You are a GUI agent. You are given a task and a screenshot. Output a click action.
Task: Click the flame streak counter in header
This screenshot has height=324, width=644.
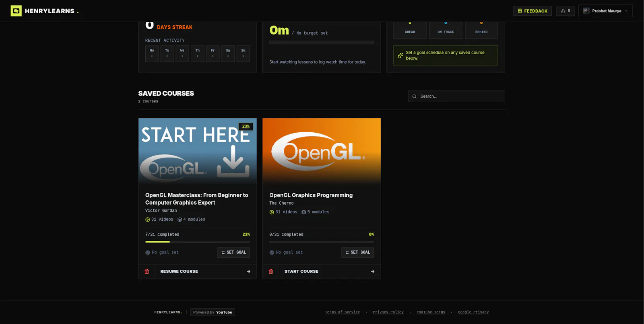tap(565, 11)
